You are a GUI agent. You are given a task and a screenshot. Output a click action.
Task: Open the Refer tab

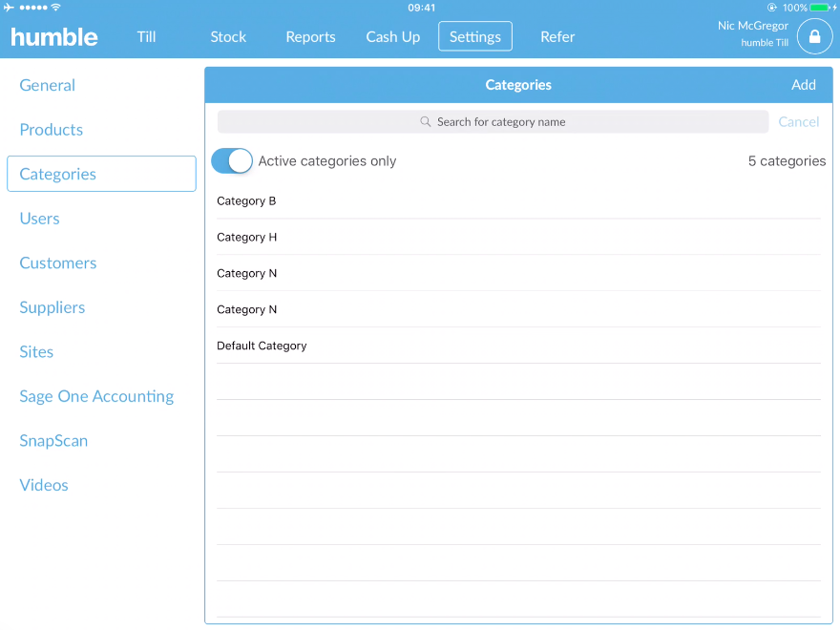[557, 36]
